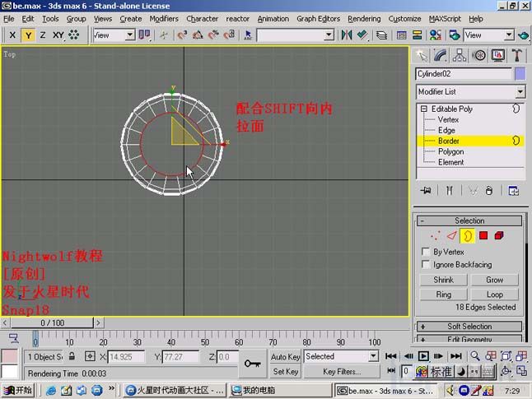Switch to the Motion command panel tab
Screen dimensions: 532x399
click(x=478, y=56)
